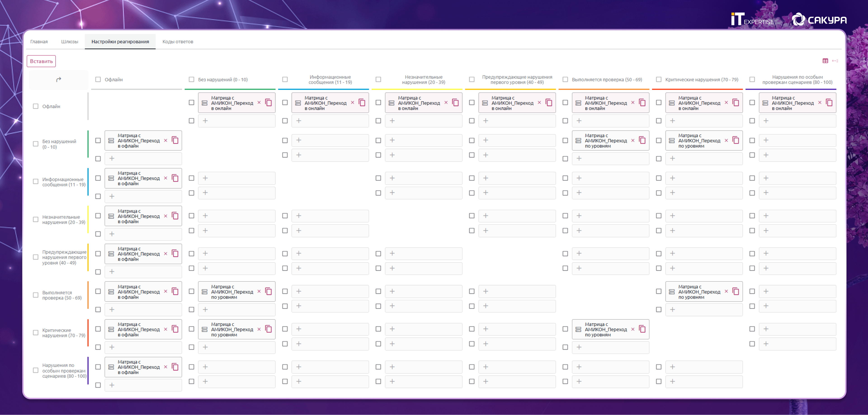Screen dimensions: 868x415
Task: Copy 'в офлайн' rule in Нарушения по особым проверкам row
Action: (x=175, y=367)
